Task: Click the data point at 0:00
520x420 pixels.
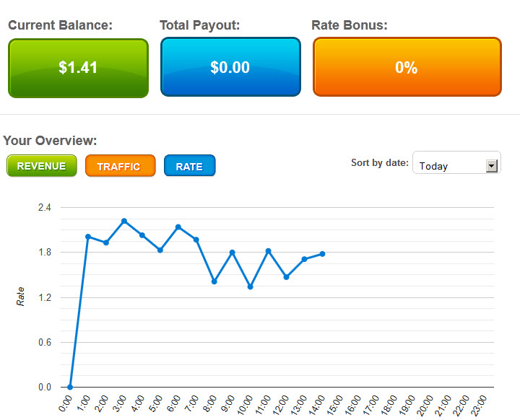Action: coord(70,387)
